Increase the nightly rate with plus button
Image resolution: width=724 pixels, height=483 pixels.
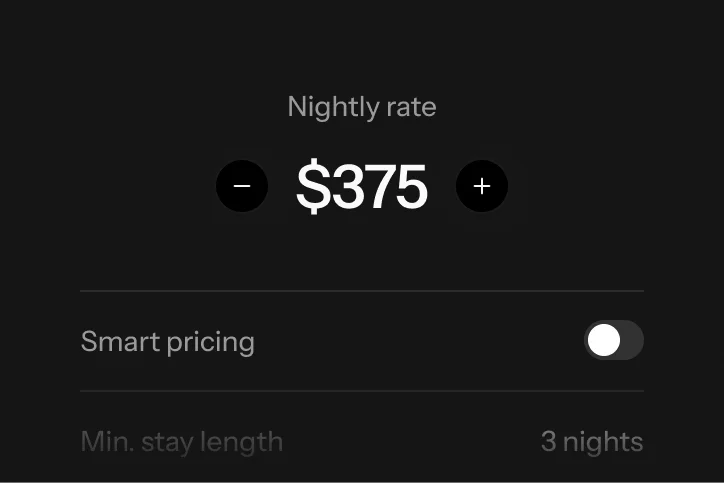click(x=482, y=186)
